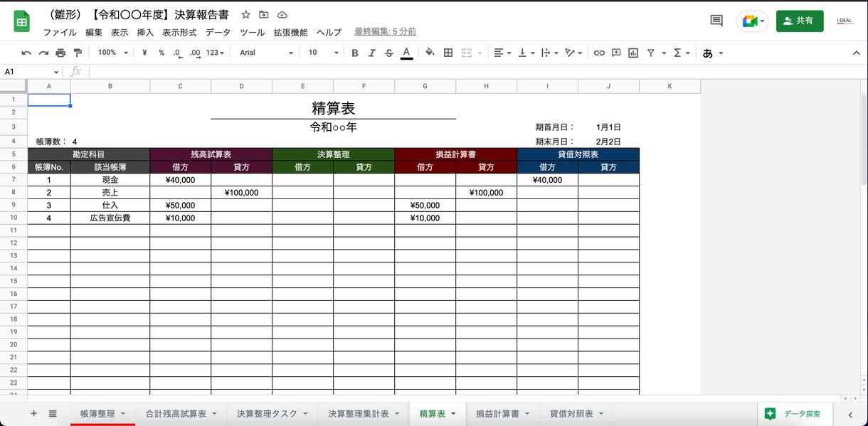The height and width of the screenshot is (426, 868).
Task: Open the 挿入 menu
Action: tap(145, 32)
